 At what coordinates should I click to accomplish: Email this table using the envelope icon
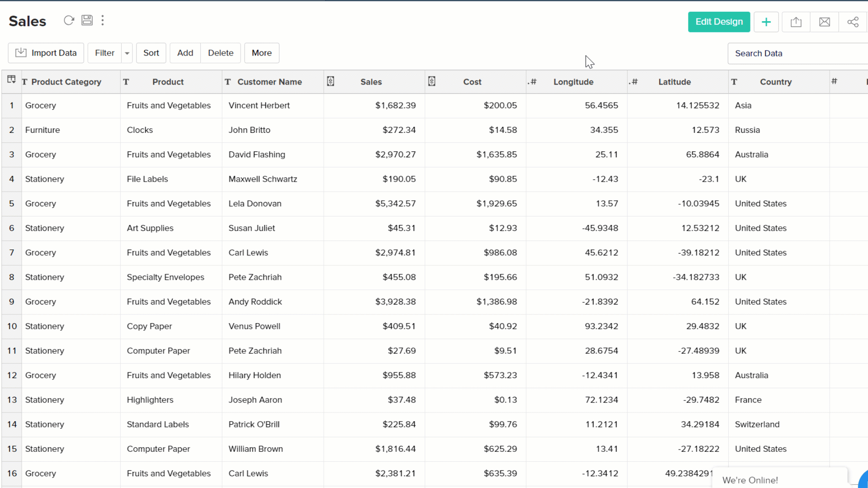(824, 22)
